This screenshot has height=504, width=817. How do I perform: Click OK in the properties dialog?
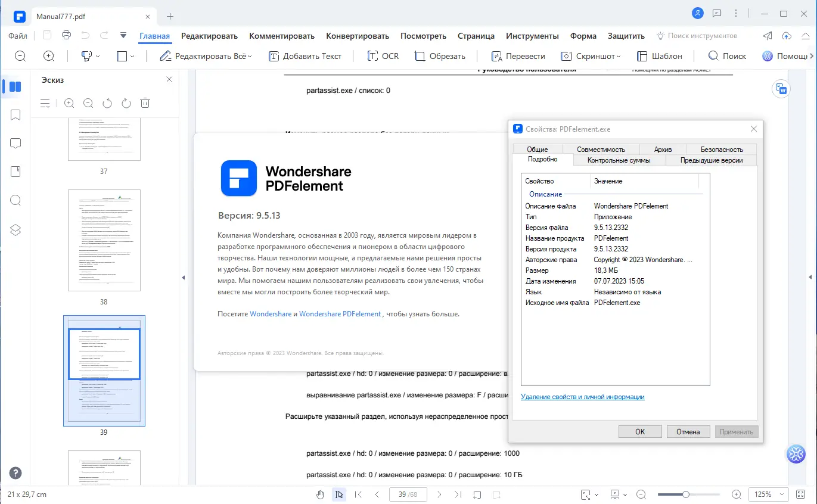(x=640, y=432)
